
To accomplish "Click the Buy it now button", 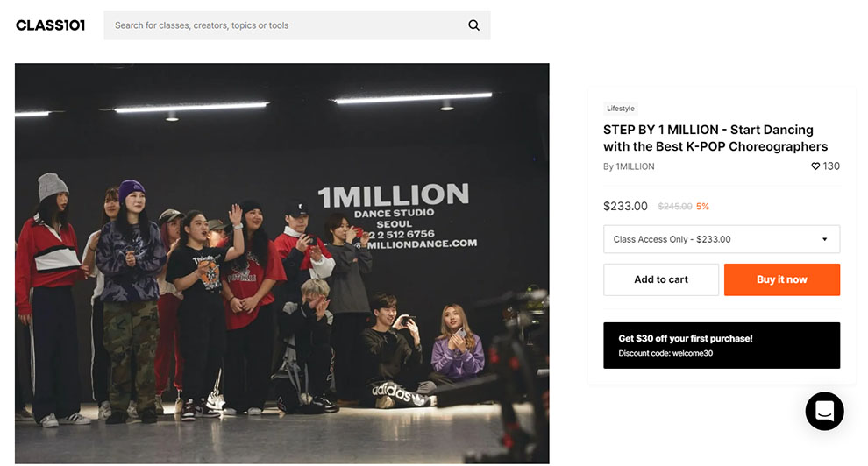I will pyautogui.click(x=781, y=279).
